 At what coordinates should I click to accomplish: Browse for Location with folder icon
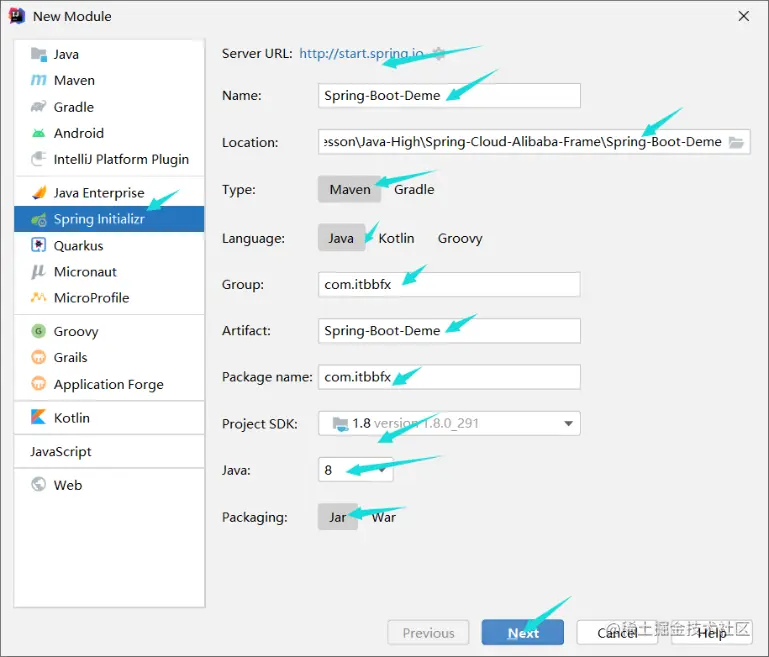pos(736,142)
